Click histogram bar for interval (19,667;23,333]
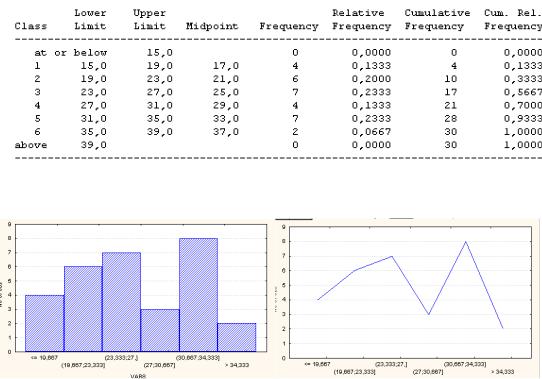This screenshot has height=379, width=542. (83, 309)
